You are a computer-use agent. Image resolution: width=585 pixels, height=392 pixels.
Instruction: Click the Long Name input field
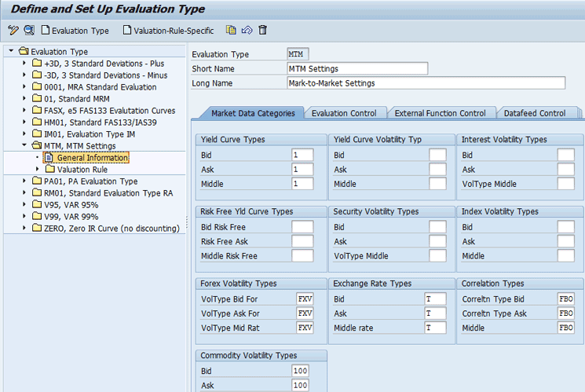tap(426, 83)
